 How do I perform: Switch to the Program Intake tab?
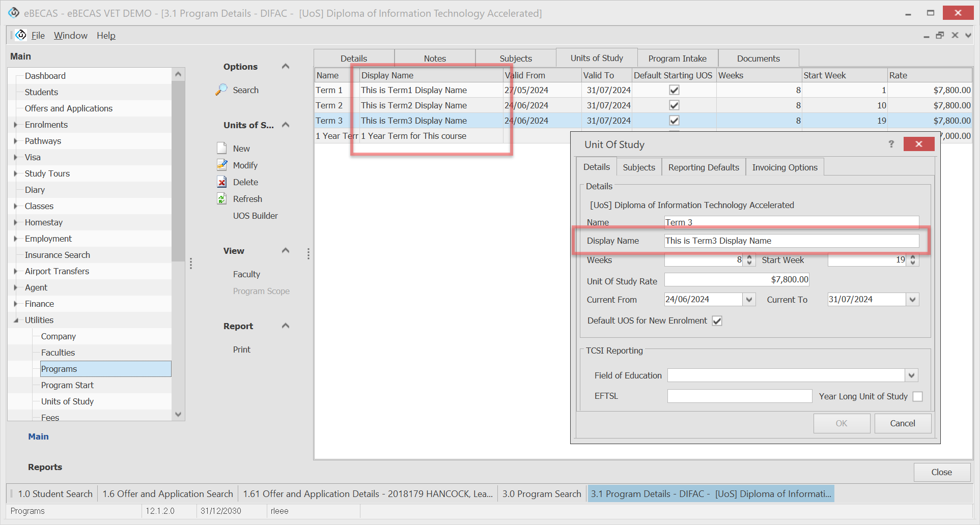point(677,59)
